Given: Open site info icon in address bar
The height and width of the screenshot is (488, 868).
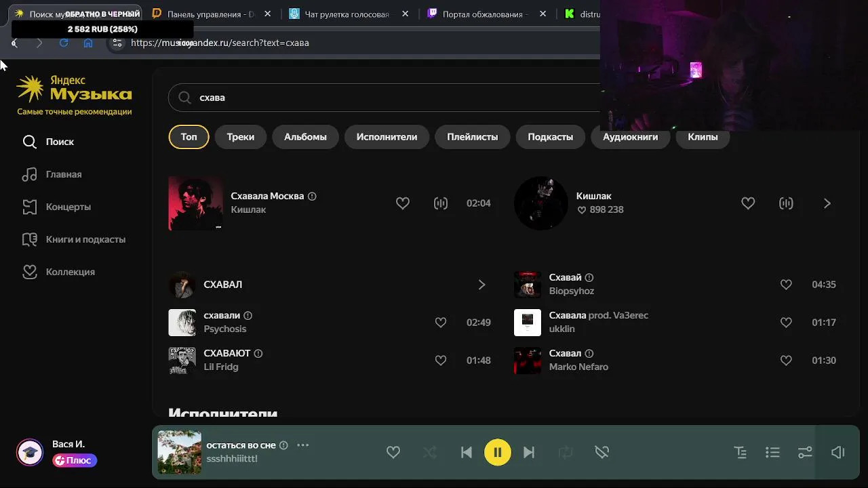Looking at the screenshot, I should (117, 43).
